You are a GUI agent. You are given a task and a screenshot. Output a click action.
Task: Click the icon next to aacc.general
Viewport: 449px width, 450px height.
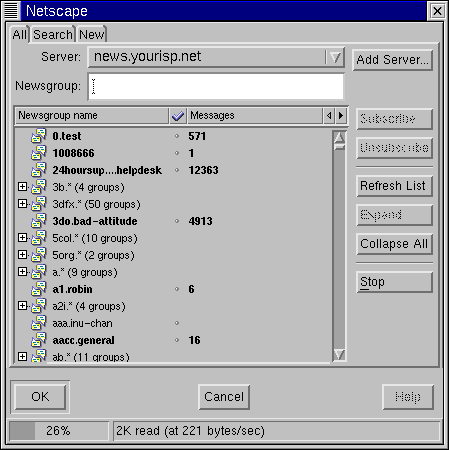click(39, 340)
